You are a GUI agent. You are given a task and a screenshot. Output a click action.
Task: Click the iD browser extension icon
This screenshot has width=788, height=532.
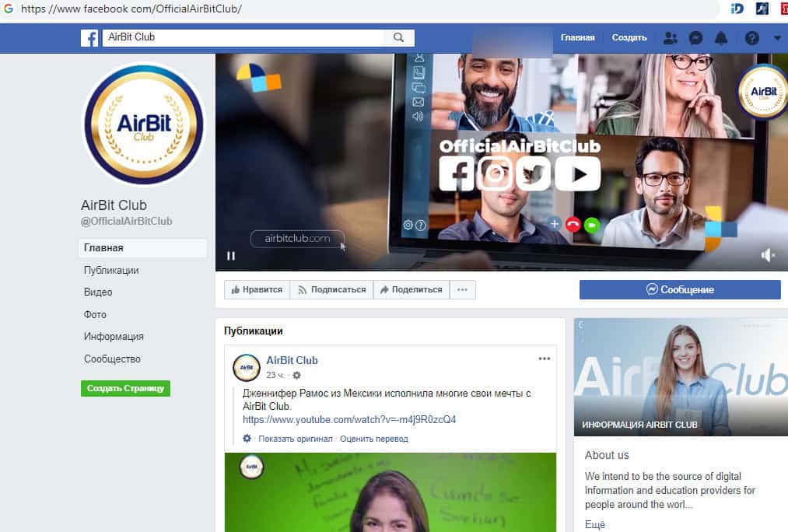(x=737, y=9)
